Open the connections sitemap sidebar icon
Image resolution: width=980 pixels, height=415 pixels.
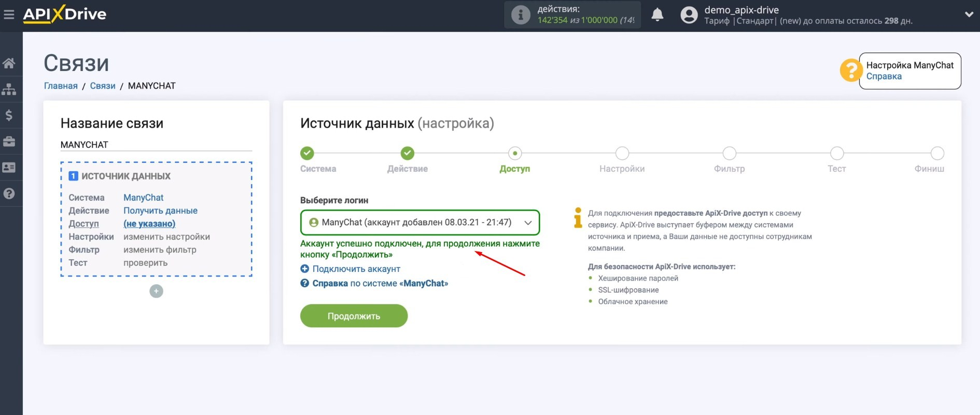9,89
